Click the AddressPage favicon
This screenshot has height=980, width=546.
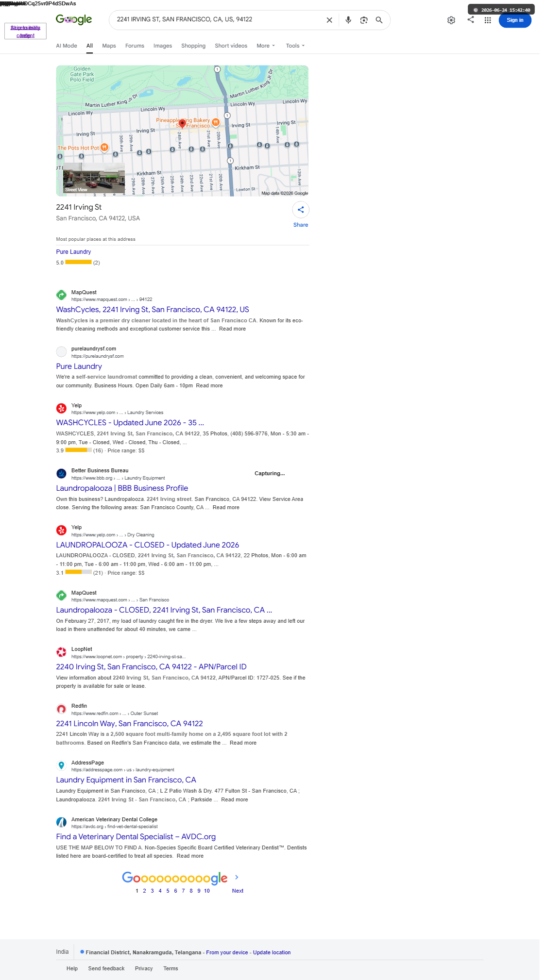tap(61, 765)
